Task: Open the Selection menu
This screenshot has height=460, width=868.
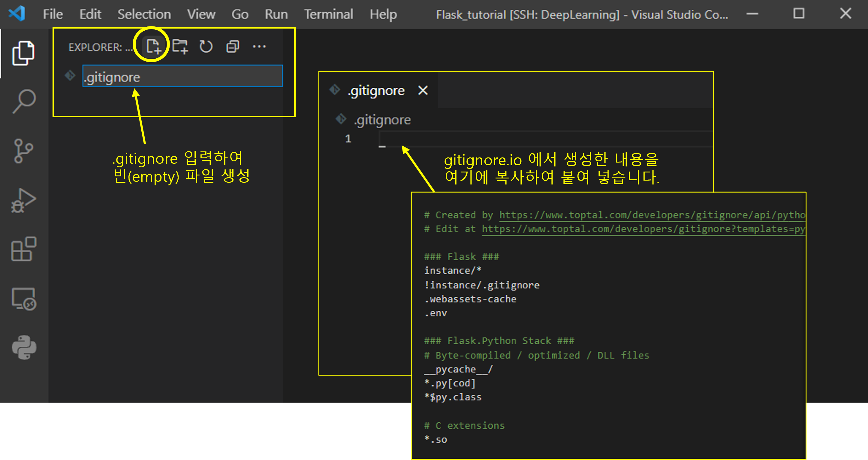Action: [x=144, y=14]
